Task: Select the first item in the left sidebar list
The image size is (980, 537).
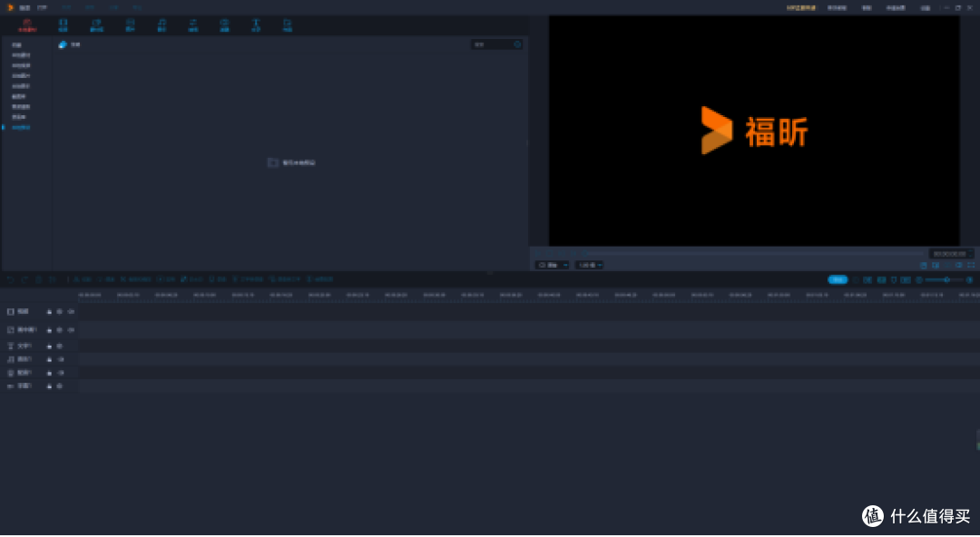Action: (17, 45)
